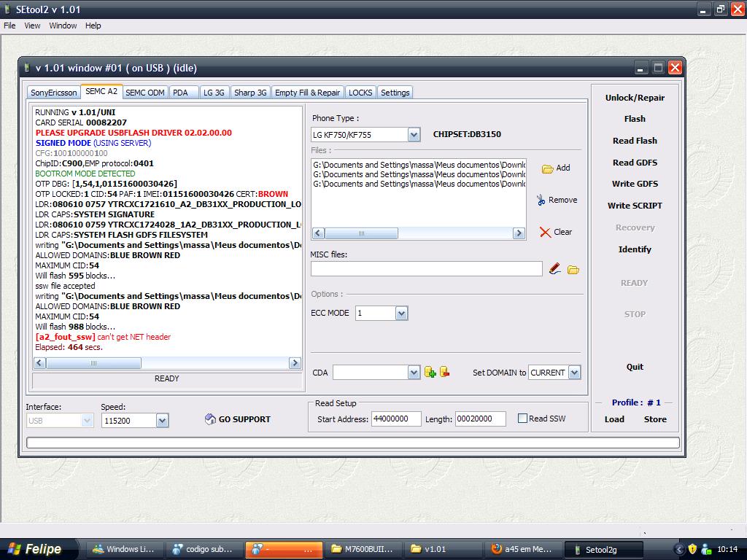Click the Read GDFS button
This screenshot has height=560, width=747.
coord(635,163)
